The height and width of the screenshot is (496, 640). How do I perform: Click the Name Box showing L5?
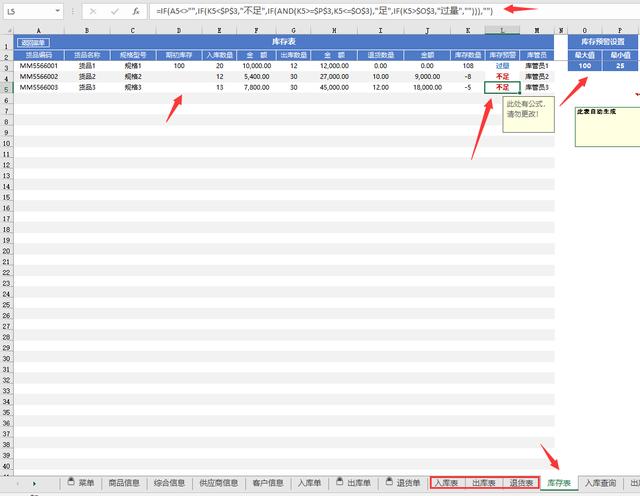click(x=27, y=11)
